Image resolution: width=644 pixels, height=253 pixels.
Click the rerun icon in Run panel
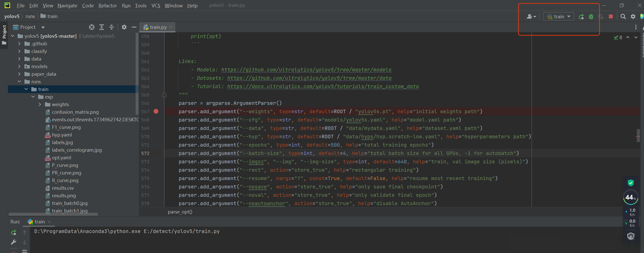coord(14,232)
